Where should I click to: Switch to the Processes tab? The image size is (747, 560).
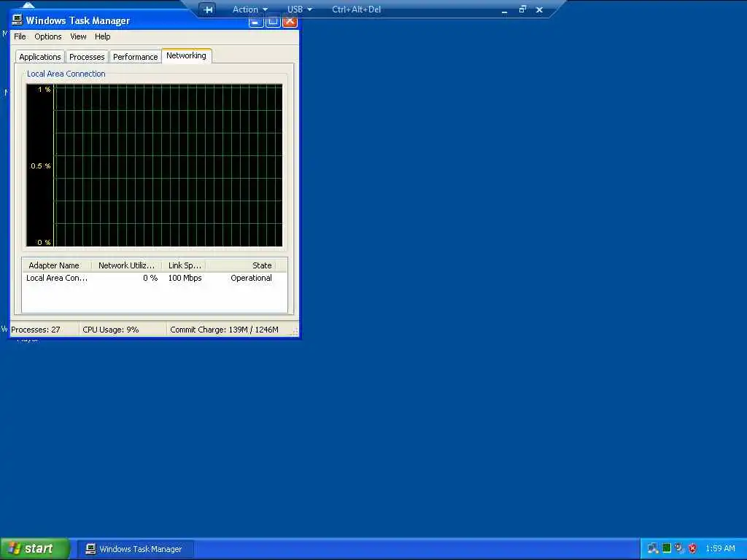click(x=87, y=57)
